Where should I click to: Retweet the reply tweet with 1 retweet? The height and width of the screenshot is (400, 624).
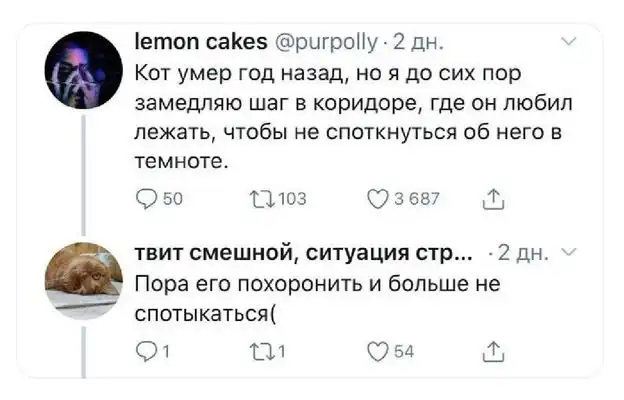tap(254, 349)
